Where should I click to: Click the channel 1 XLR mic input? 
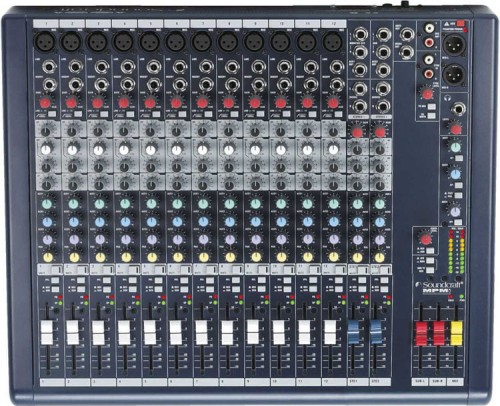point(45,42)
